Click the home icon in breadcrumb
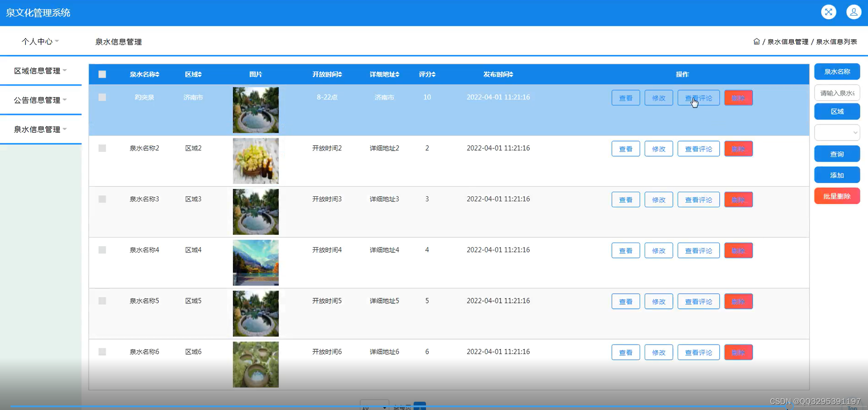The height and width of the screenshot is (410, 868). pos(756,42)
